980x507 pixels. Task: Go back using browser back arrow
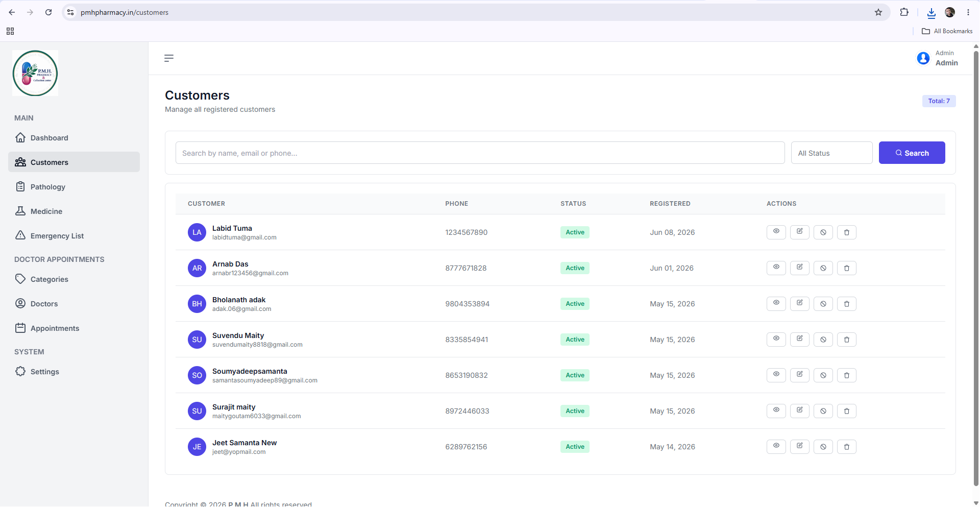tap(12, 12)
